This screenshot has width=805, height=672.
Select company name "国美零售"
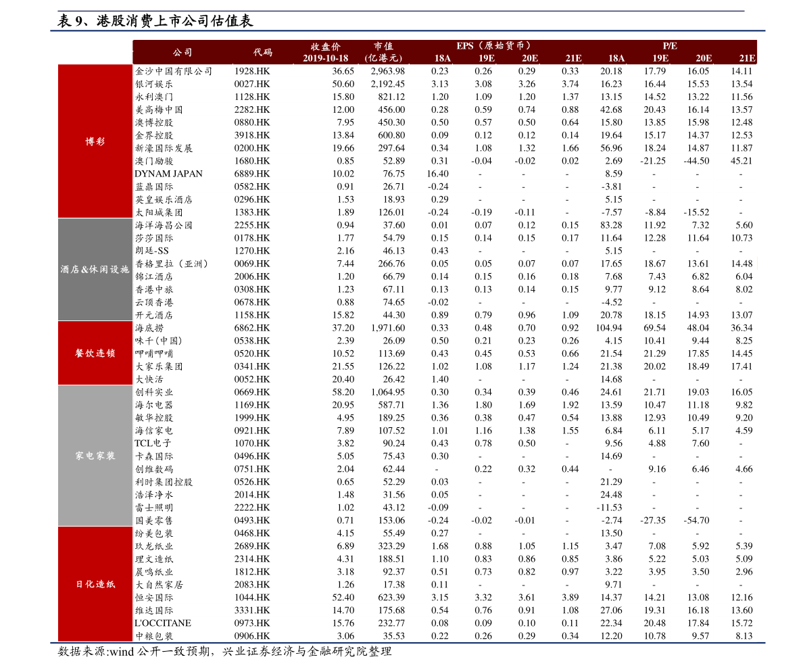154,521
